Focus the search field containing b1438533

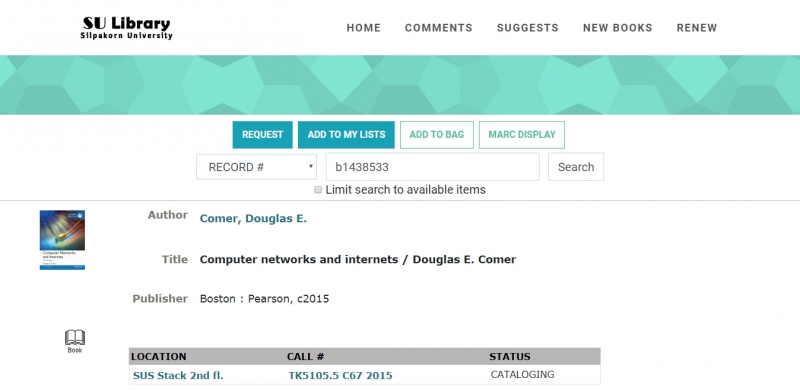coord(433,167)
